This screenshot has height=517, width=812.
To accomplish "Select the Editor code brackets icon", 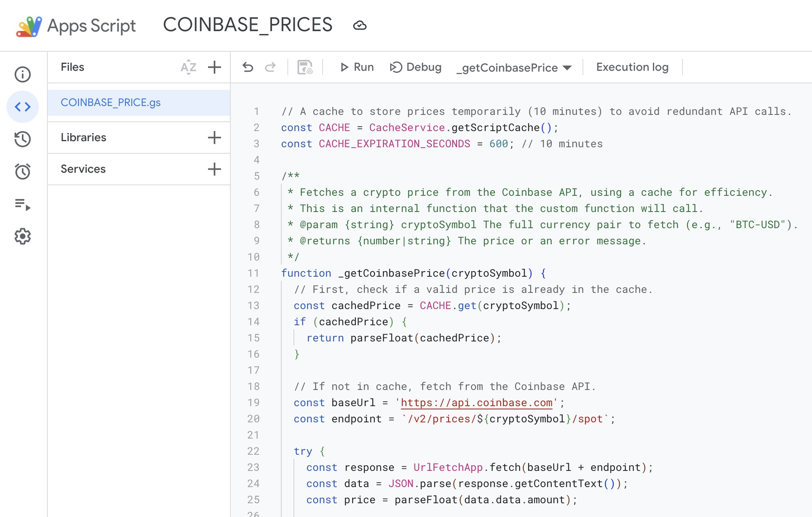I will (23, 107).
